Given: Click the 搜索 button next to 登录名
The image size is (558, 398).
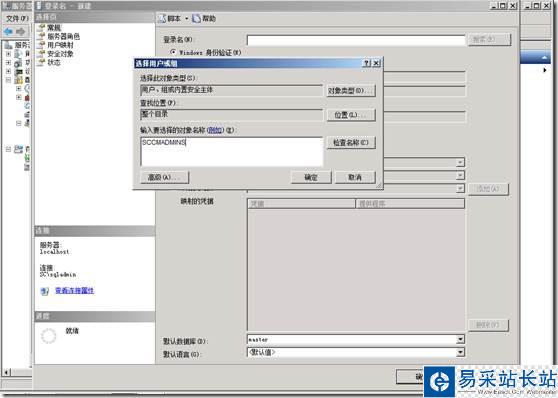Looking at the screenshot, I should click(x=489, y=40).
